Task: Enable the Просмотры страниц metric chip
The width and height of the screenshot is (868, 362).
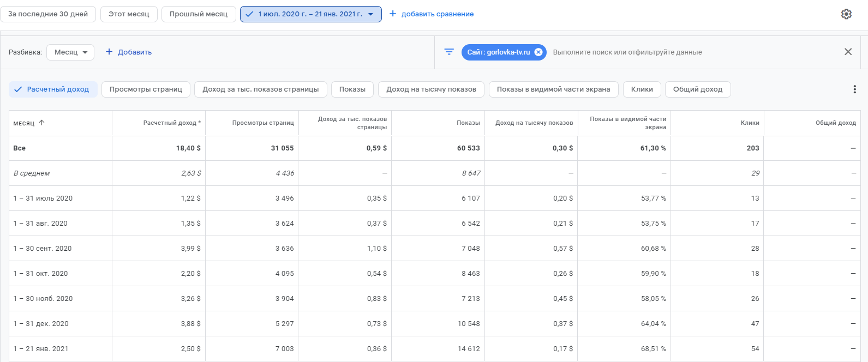Action: tap(146, 89)
